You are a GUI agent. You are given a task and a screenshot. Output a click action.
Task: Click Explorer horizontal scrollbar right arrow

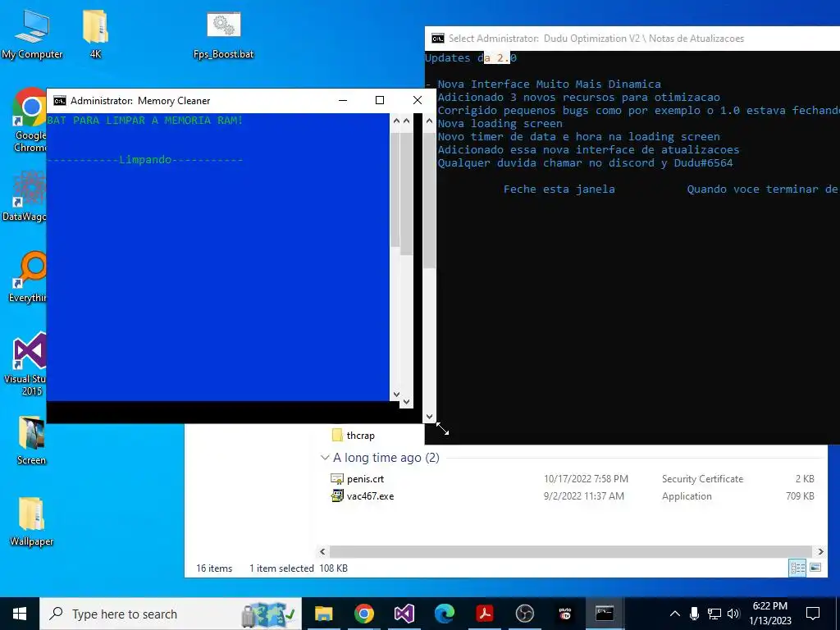tap(820, 551)
